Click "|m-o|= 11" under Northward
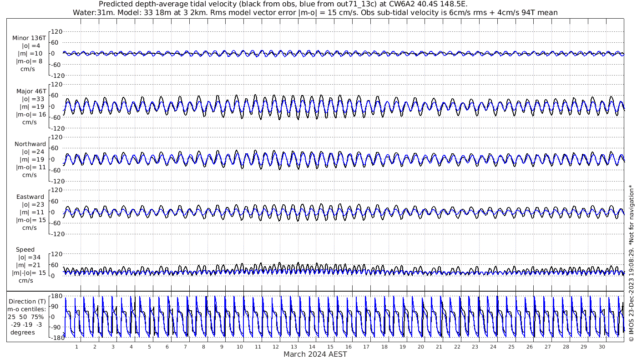The image size is (637, 364). coord(31,167)
